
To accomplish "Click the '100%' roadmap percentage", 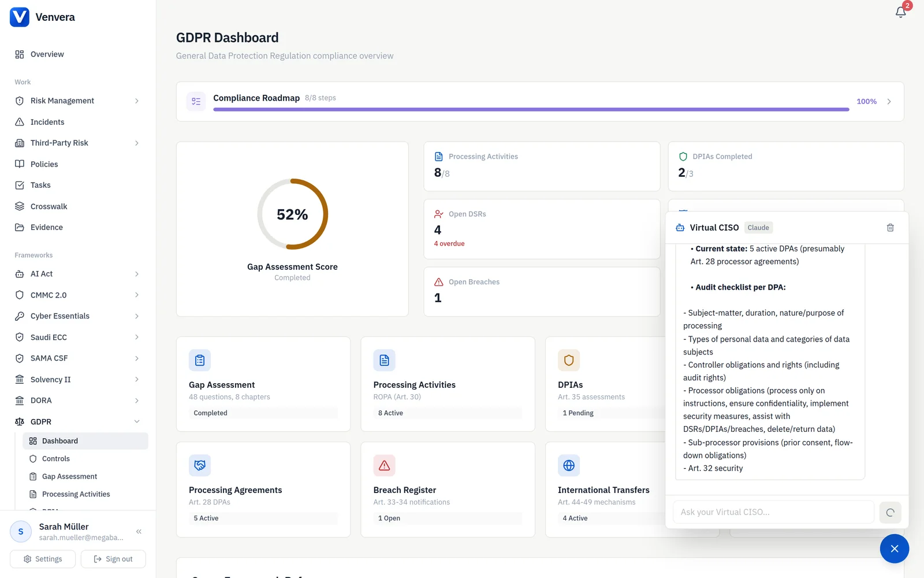I will coord(866,101).
